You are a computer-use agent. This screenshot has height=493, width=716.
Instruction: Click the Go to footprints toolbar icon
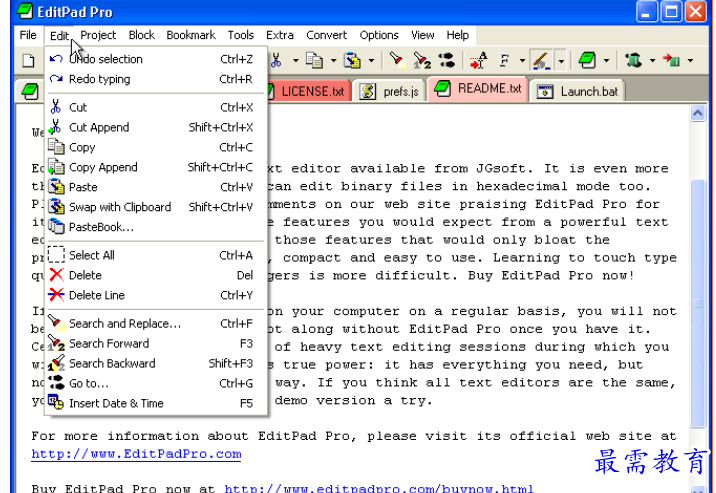[x=446, y=60]
